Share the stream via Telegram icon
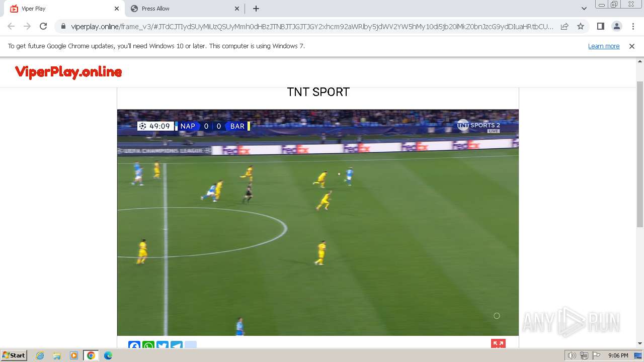Image resolution: width=644 pixels, height=362 pixels. pyautogui.click(x=177, y=345)
